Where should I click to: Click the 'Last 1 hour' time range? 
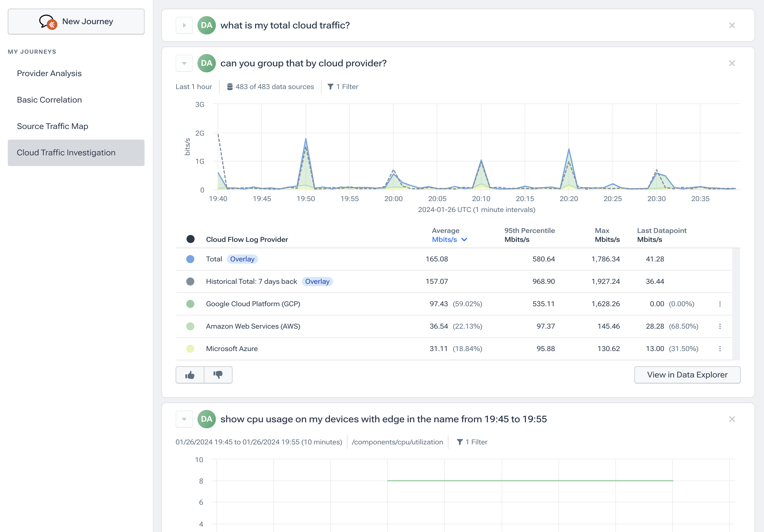click(x=194, y=87)
